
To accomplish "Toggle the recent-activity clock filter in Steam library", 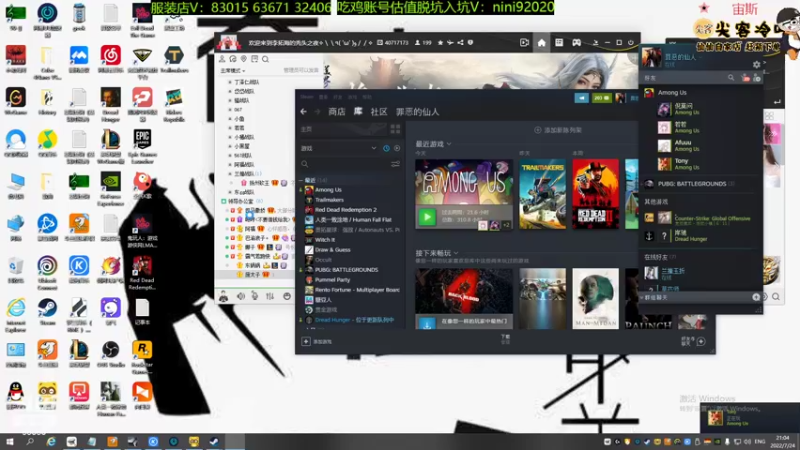I will (386, 148).
